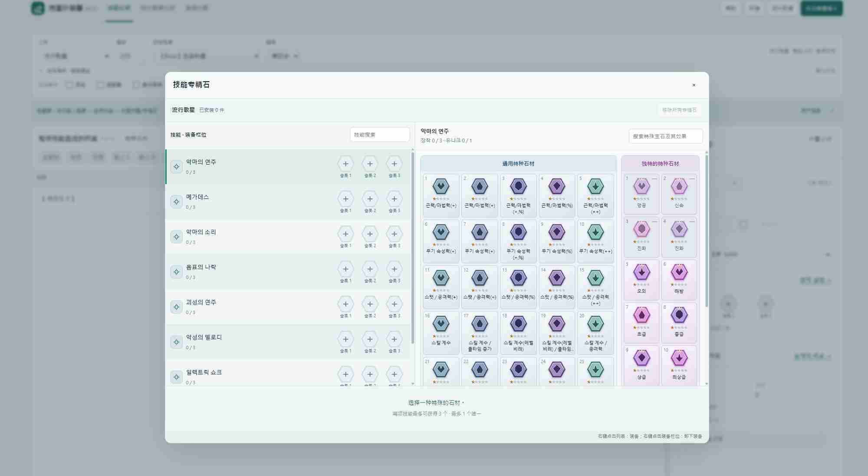Click the 악성의 멜로디 skill icon

pyautogui.click(x=176, y=342)
